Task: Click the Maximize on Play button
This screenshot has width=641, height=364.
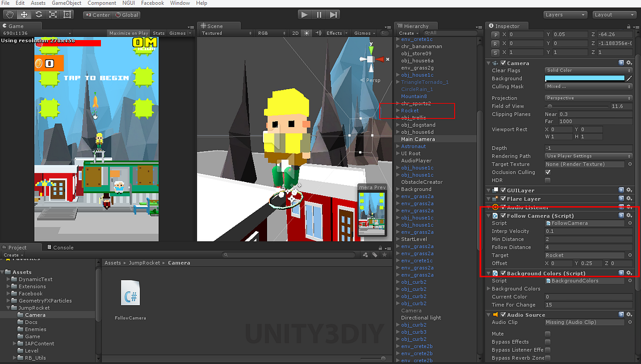Action: [128, 33]
